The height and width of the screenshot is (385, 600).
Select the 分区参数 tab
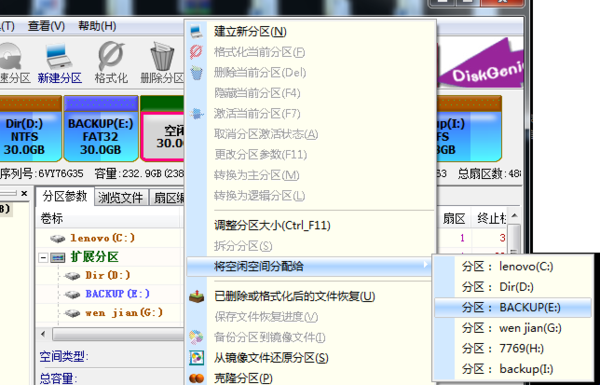point(65,196)
